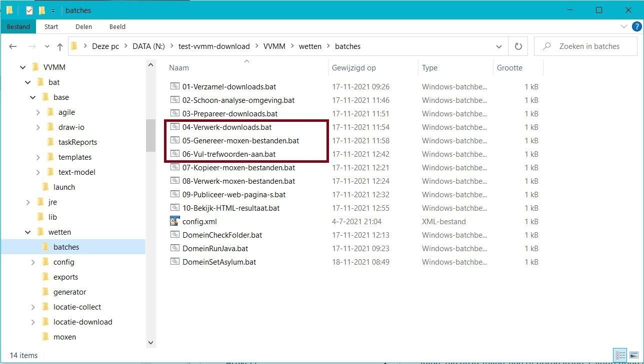Collapse the wetten tree node
This screenshot has width=644, height=364.
pyautogui.click(x=27, y=232)
